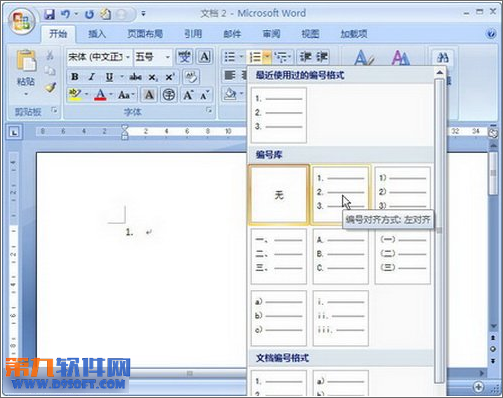Click the Office button orb

pyautogui.click(x=22, y=21)
